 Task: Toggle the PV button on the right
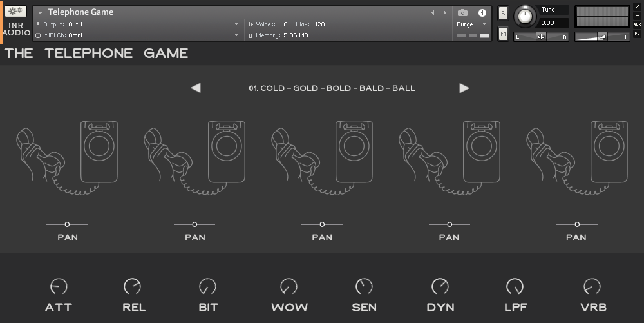[637, 34]
